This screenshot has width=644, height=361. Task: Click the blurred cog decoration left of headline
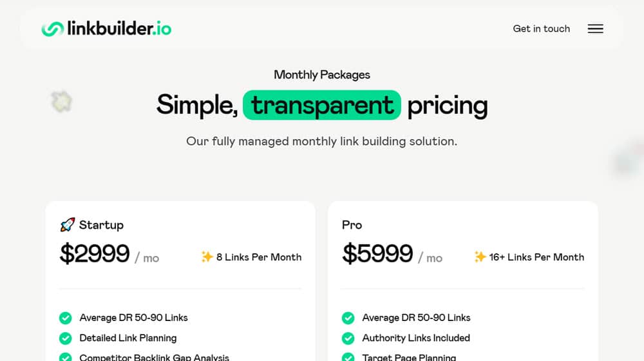click(62, 102)
